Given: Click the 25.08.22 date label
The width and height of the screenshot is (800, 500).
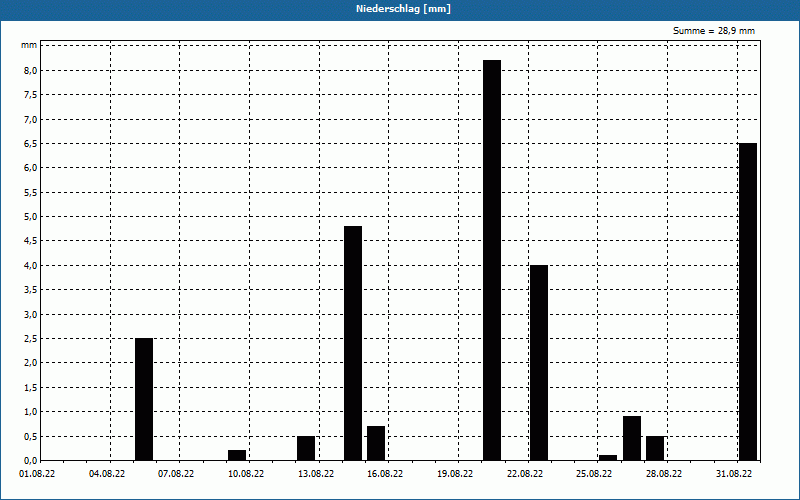Looking at the screenshot, I should pyautogui.click(x=594, y=474).
